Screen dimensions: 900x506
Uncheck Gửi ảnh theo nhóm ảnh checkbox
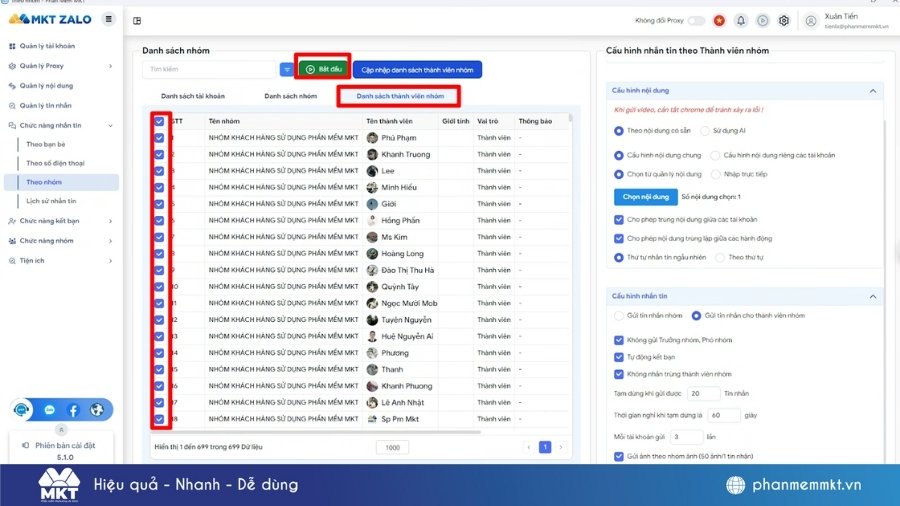click(x=618, y=457)
